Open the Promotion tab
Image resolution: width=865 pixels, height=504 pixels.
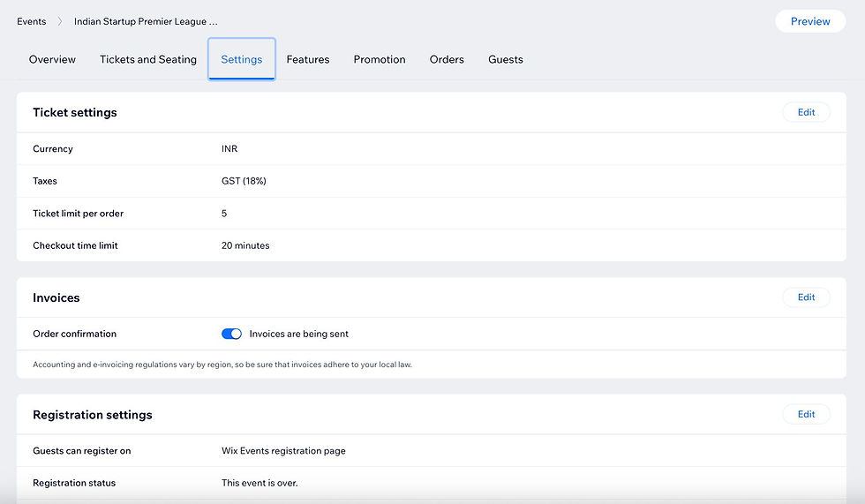(380, 59)
